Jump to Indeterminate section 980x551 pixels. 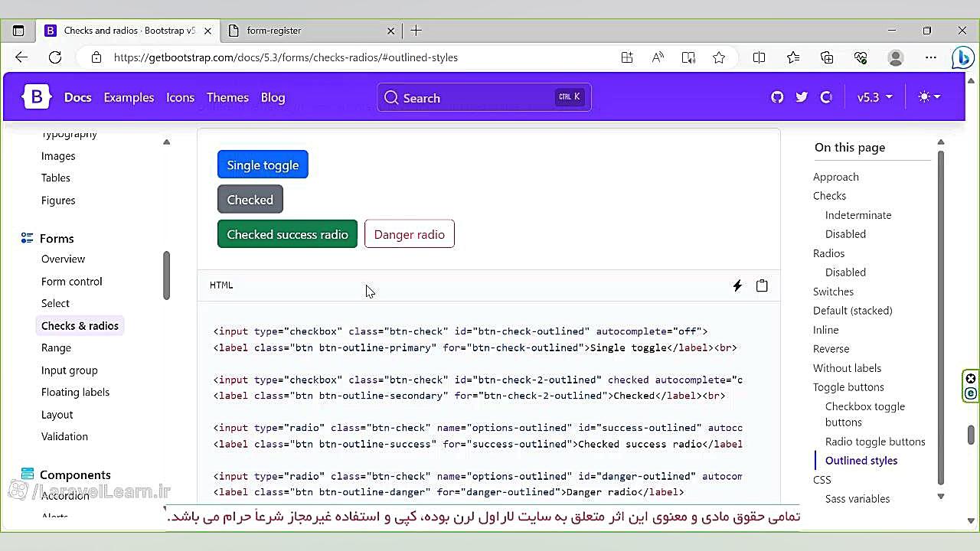coord(858,215)
